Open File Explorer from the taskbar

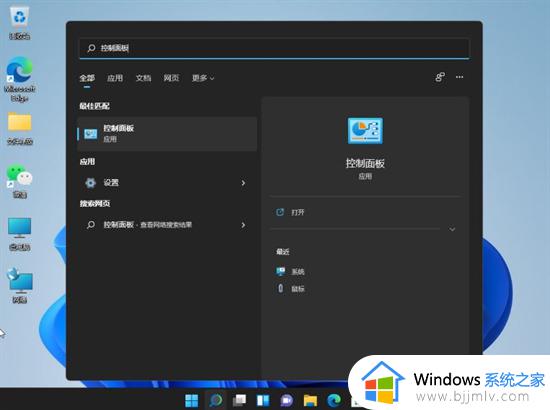(310, 401)
